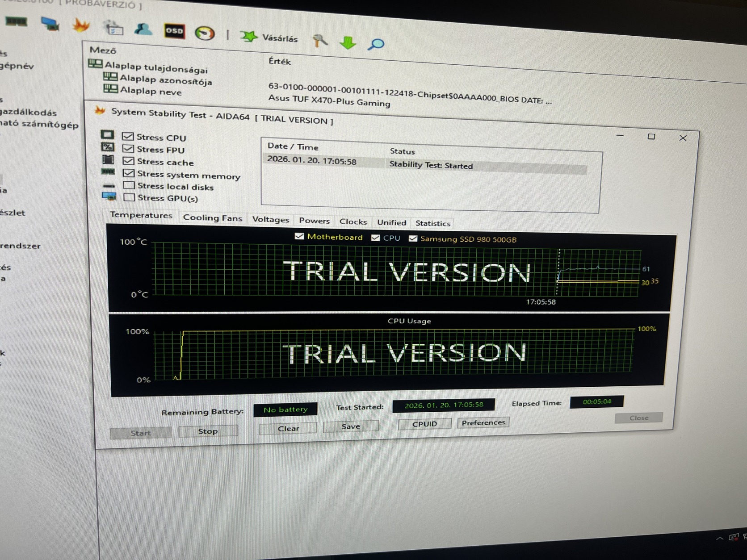
Task: Click the icon beside Alaplap azonosítója
Action: click(110, 76)
